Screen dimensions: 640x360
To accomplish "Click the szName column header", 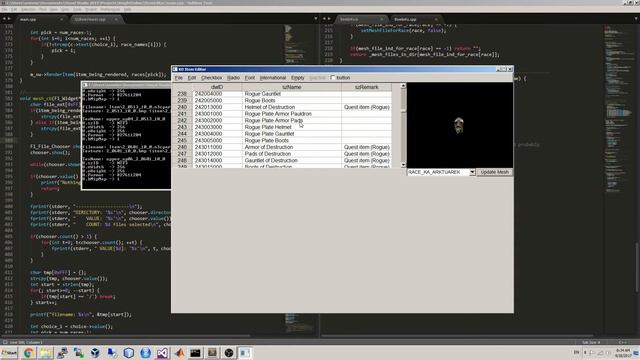I will 291,87.
